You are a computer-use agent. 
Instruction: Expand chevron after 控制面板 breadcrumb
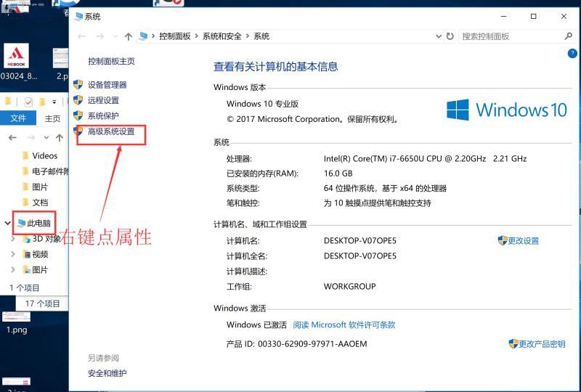click(196, 36)
